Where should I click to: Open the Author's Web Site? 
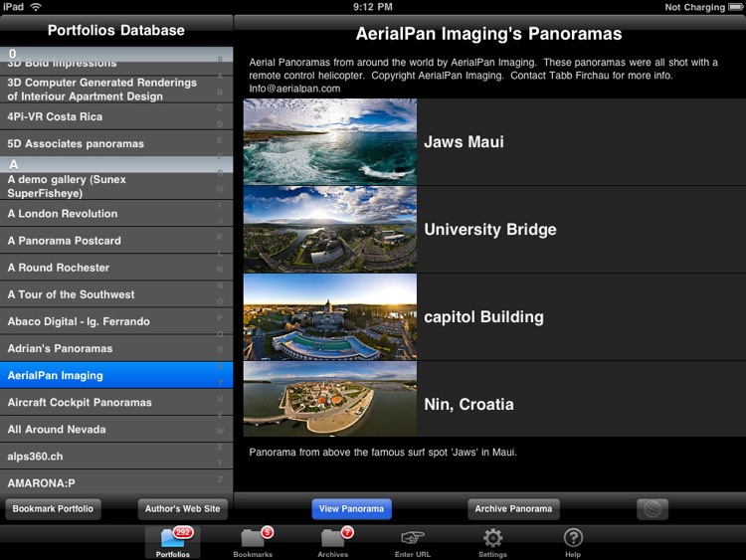(x=183, y=509)
